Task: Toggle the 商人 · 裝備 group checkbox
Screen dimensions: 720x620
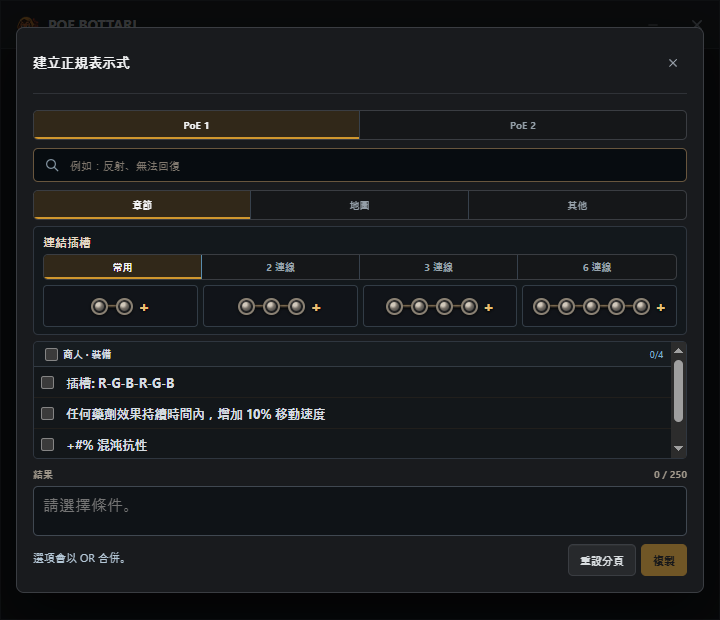Action: [51, 354]
